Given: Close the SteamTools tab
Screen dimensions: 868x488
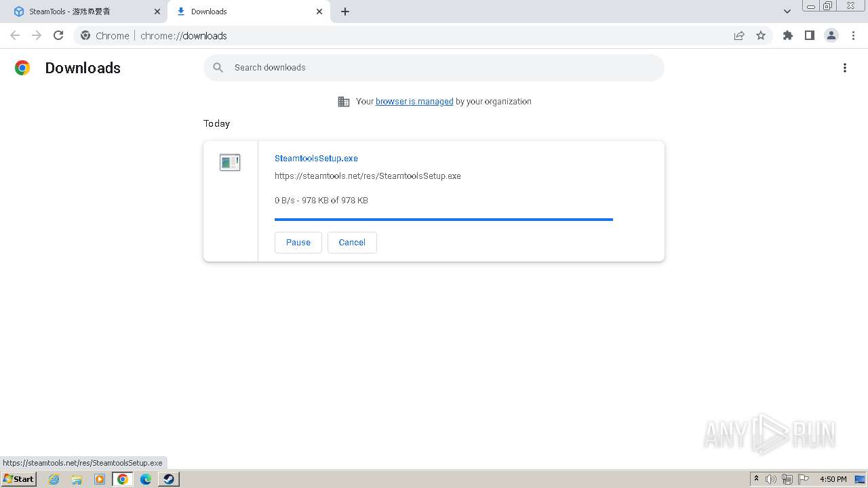Looking at the screenshot, I should [157, 12].
